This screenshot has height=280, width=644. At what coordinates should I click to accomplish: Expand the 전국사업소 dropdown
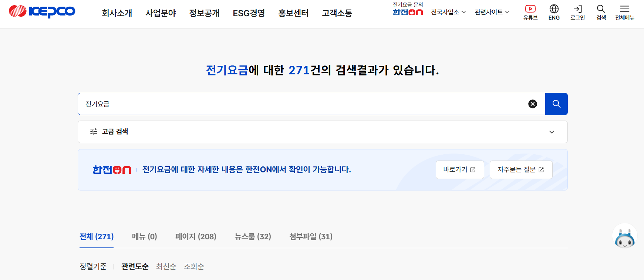click(x=448, y=12)
